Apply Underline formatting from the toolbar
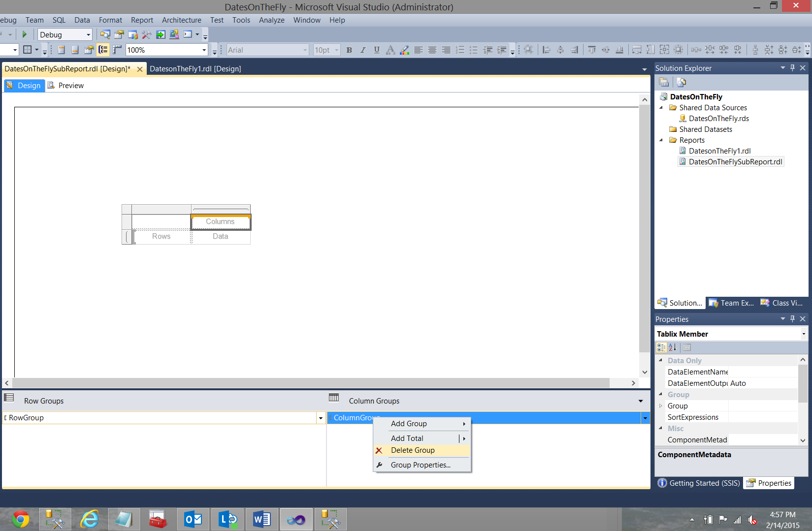Screen dimensions: 812x531 point(377,50)
